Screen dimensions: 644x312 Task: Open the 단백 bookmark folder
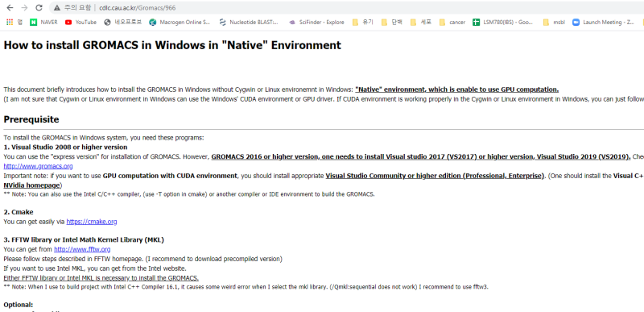(x=391, y=23)
